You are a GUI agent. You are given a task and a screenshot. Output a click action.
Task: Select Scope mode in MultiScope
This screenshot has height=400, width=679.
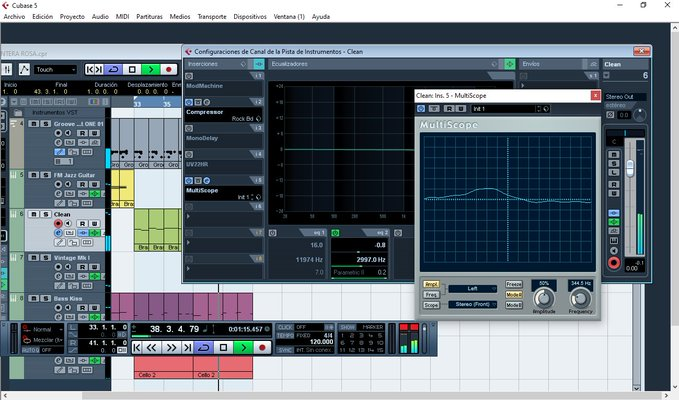431,305
